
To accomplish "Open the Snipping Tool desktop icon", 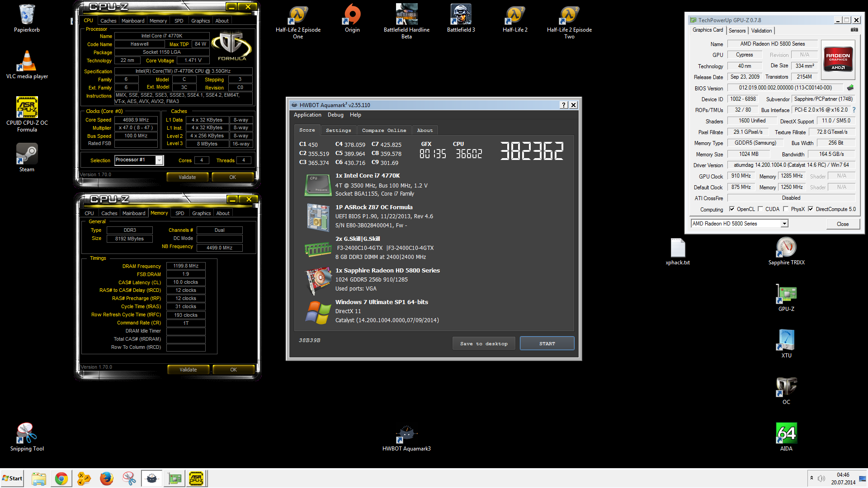I will (x=27, y=436).
